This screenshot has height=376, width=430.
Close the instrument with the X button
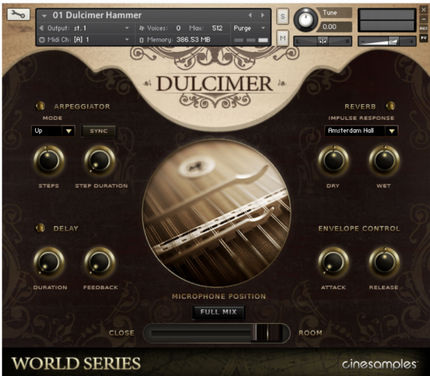424,10
